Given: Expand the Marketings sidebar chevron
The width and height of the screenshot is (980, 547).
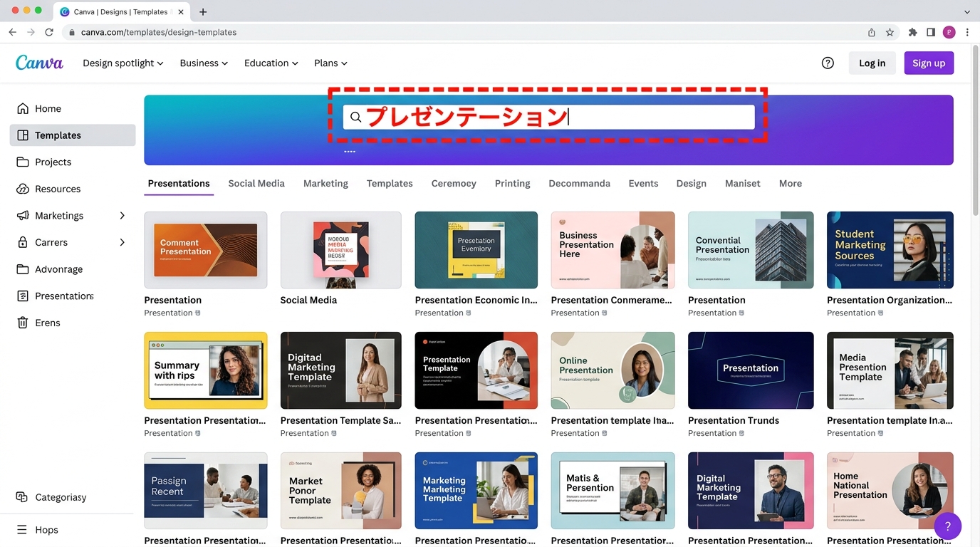Looking at the screenshot, I should coord(122,216).
